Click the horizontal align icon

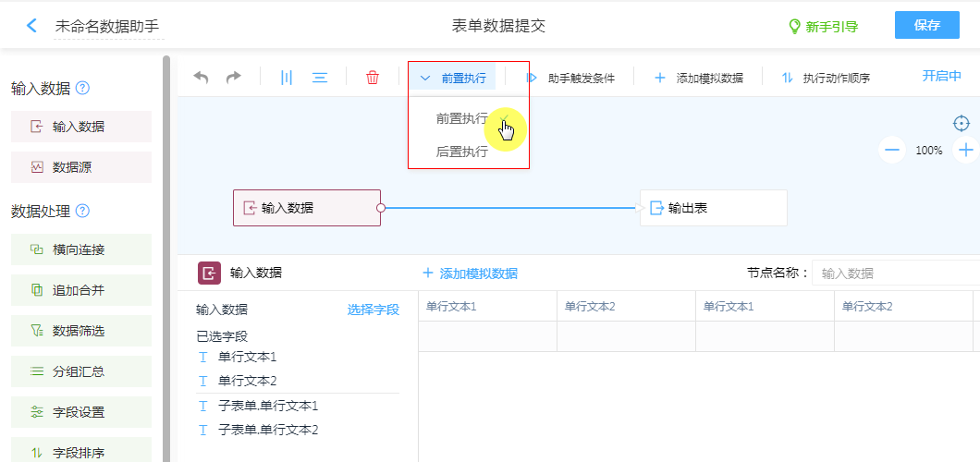pyautogui.click(x=320, y=78)
